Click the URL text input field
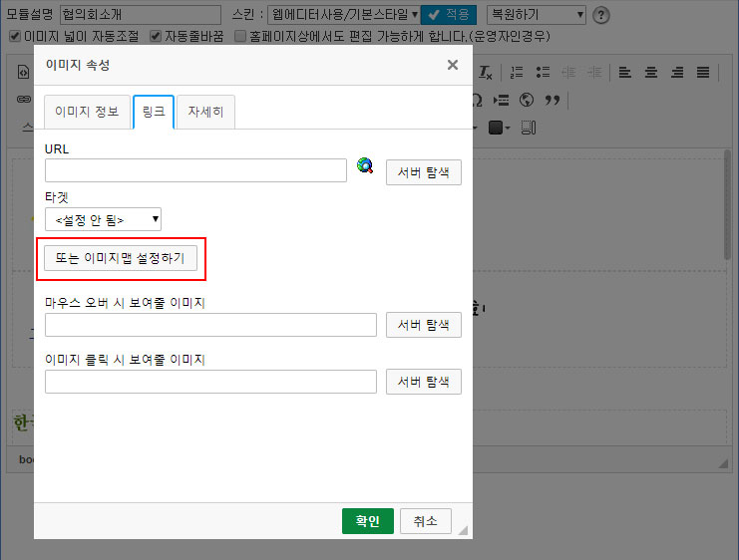 click(195, 170)
